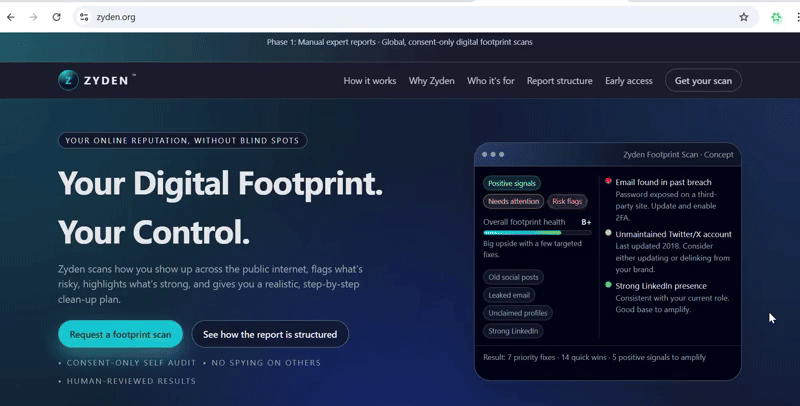Open the site information icon in address bar
The image size is (800, 406).
point(85,17)
